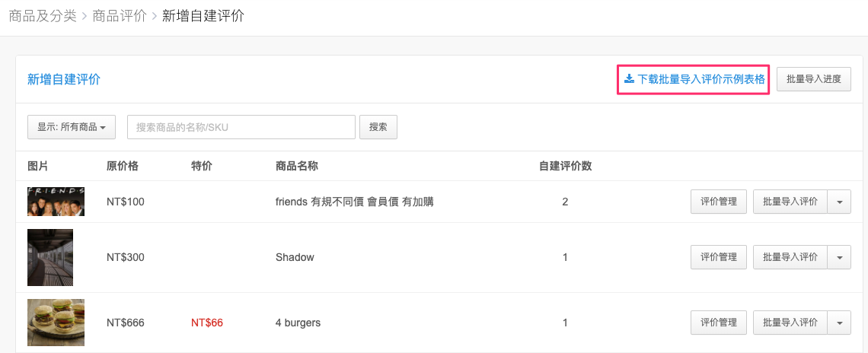The width and height of the screenshot is (868, 353).
Task: Open the 显示: 所有商品 filter dropdown
Action: pyautogui.click(x=72, y=127)
